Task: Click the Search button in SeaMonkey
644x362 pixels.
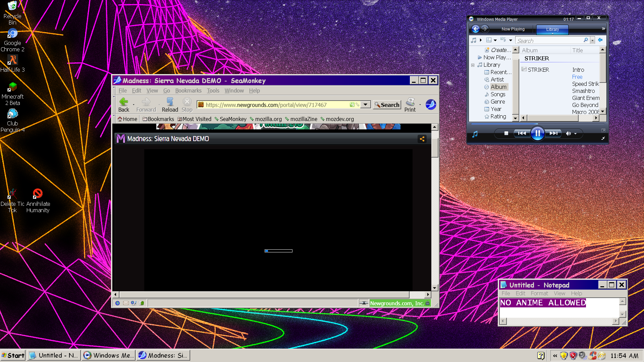Action: (x=387, y=105)
